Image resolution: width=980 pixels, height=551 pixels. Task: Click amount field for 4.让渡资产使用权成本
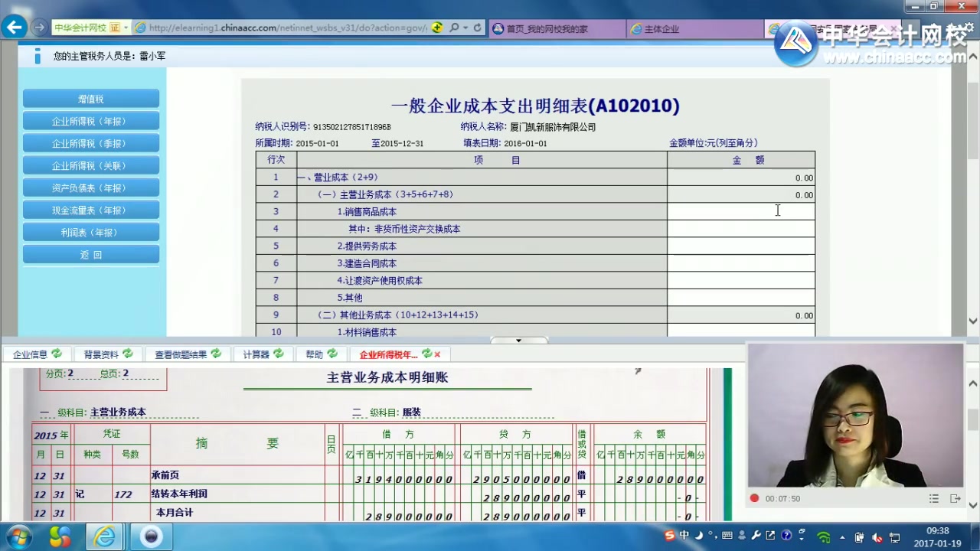coord(741,280)
